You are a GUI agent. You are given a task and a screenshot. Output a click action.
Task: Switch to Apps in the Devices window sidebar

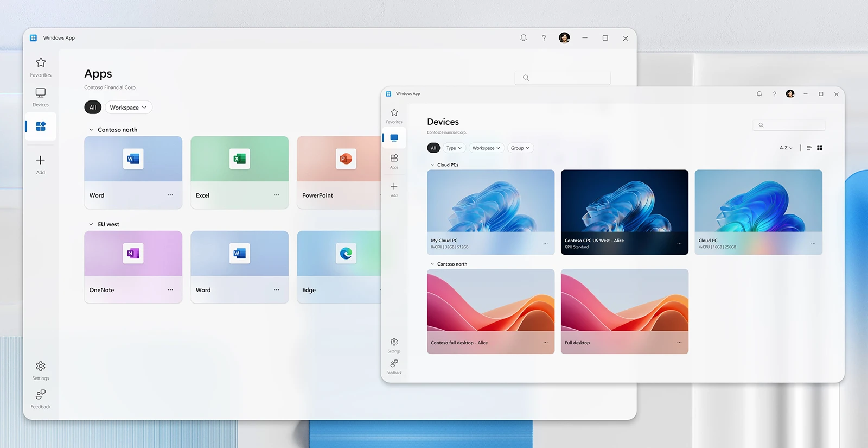(394, 161)
